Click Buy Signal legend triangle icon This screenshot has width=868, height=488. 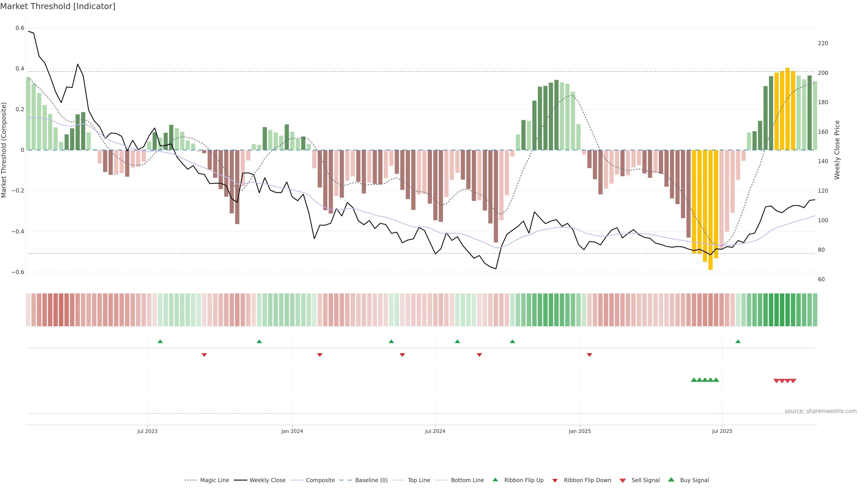(x=671, y=480)
